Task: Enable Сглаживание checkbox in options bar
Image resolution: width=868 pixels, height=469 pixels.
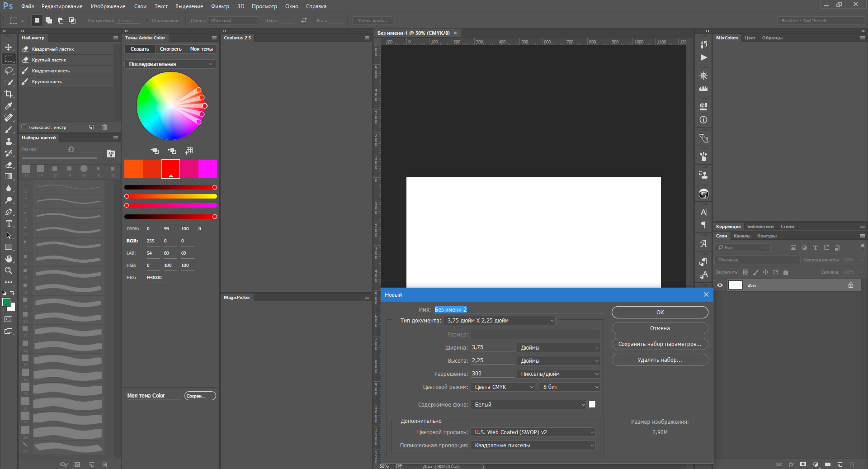Action: pyautogui.click(x=147, y=20)
